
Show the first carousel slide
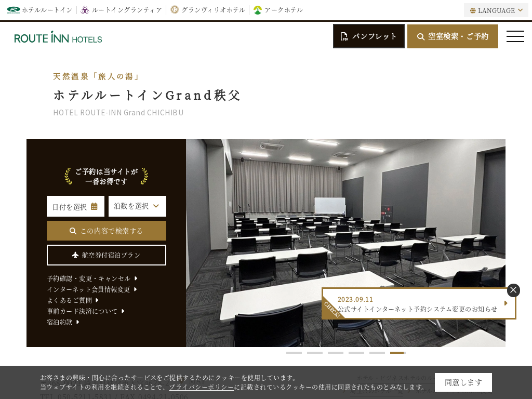294,353
